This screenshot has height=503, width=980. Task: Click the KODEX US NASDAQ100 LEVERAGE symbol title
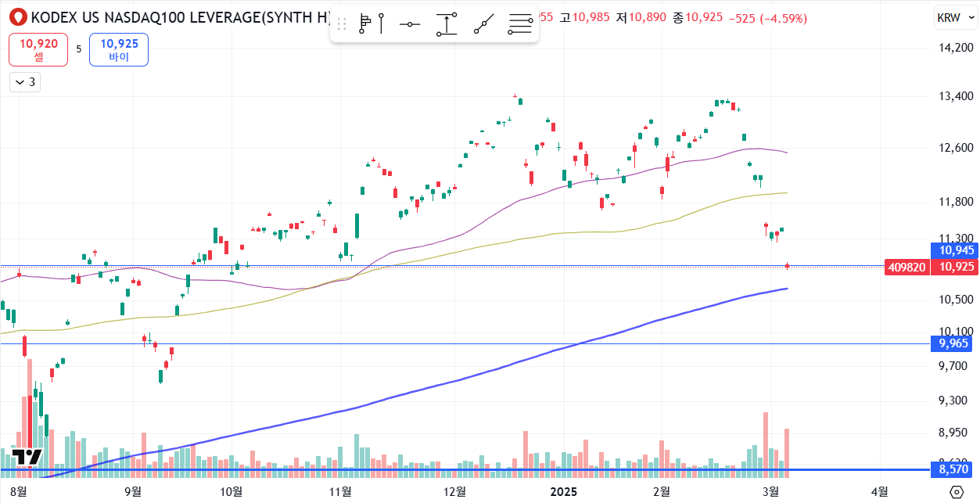(181, 16)
